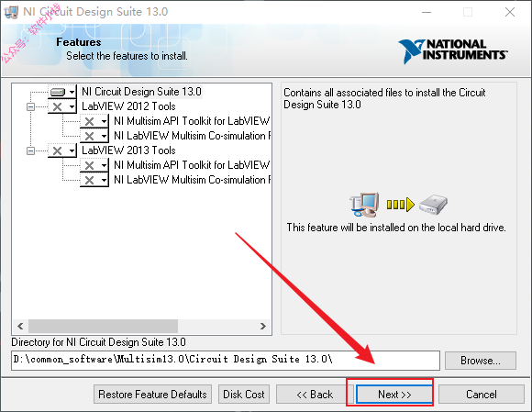Click Restore Feature Defaults
This screenshot has width=532, height=412.
tap(152, 394)
